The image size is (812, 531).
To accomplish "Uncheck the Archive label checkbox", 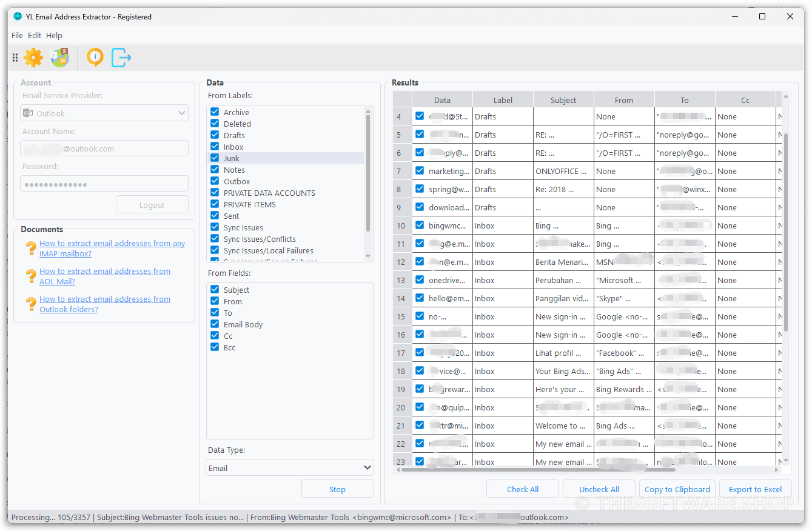I will (x=215, y=112).
